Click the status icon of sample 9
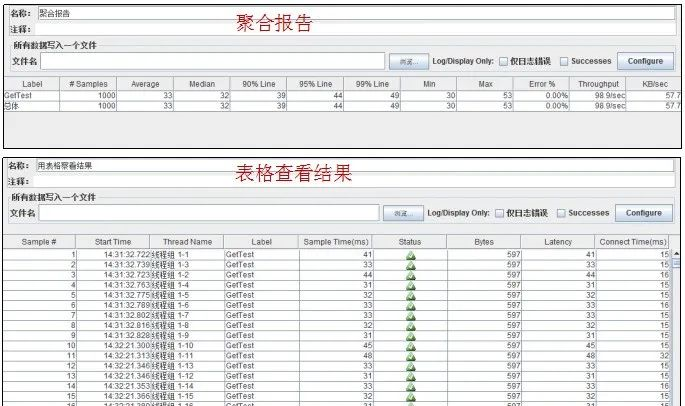The width and height of the screenshot is (685, 406). pos(411,336)
